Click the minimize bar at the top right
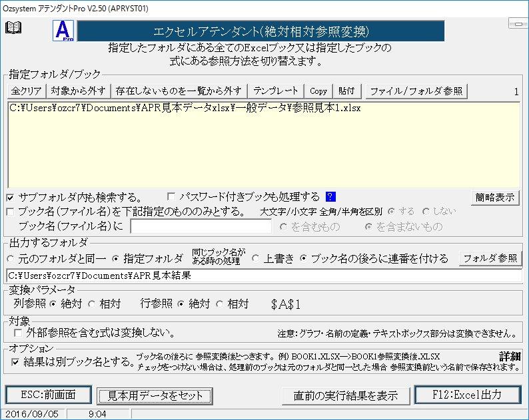This screenshot has height=420, width=529. (x=518, y=24)
